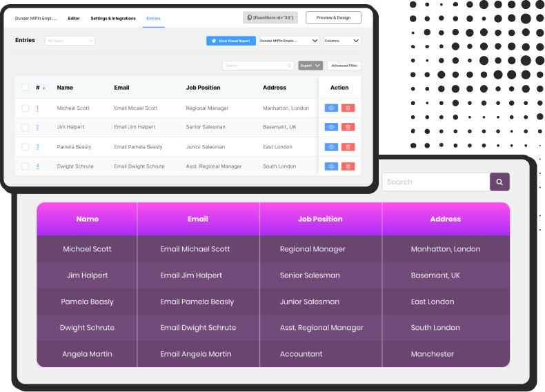Click the purple Name column header
The image size is (545, 392).
(x=87, y=219)
